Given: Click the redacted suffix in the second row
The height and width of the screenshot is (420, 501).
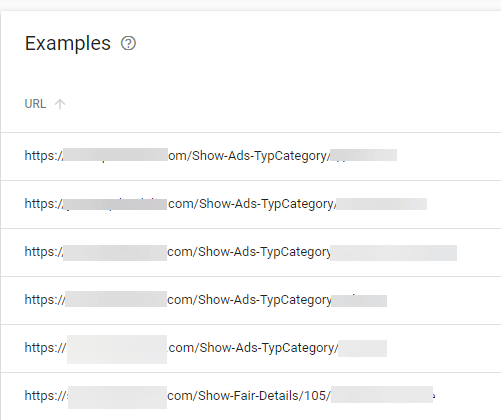Looking at the screenshot, I should coord(382,204).
